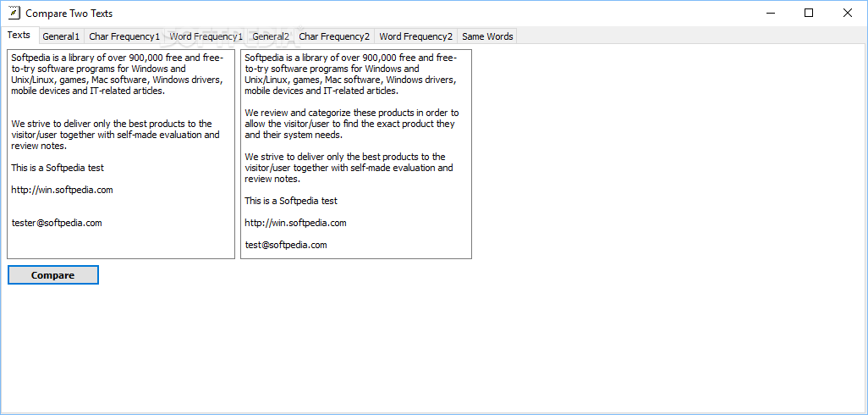Click 'test@softpedia.com' in the right text box
The width and height of the screenshot is (868, 415).
(286, 245)
